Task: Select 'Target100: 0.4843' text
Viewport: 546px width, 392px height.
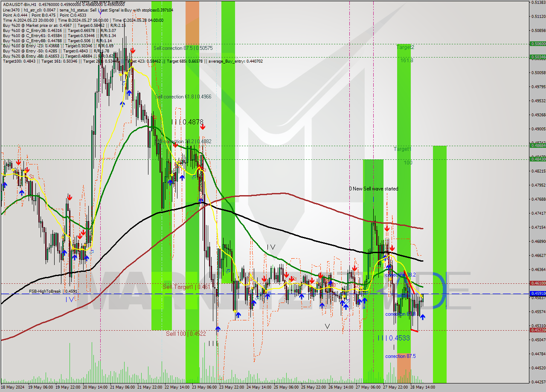Action: coord(19,61)
